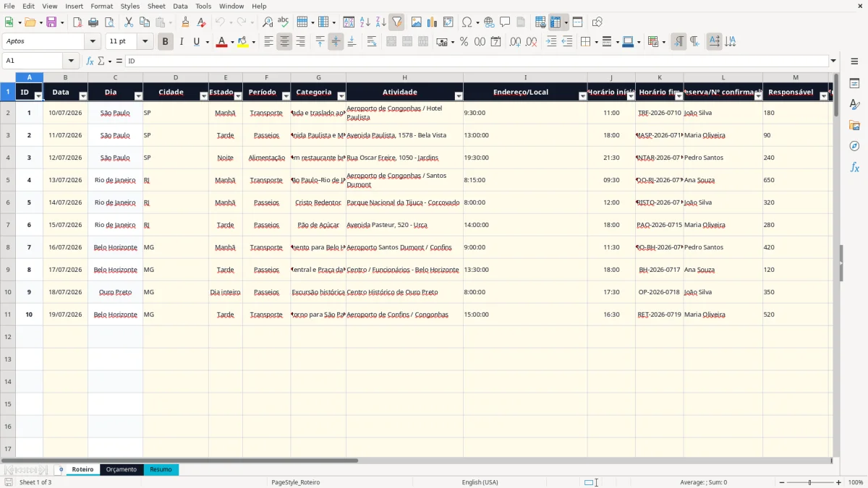Screen dimensions: 868x488
Task: Click Sum Sigma button in formula bar
Action: pyautogui.click(x=102, y=61)
